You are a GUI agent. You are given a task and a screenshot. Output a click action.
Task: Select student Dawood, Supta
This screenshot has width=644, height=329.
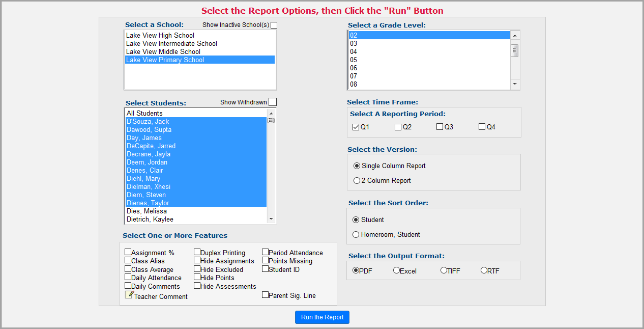pyautogui.click(x=196, y=129)
